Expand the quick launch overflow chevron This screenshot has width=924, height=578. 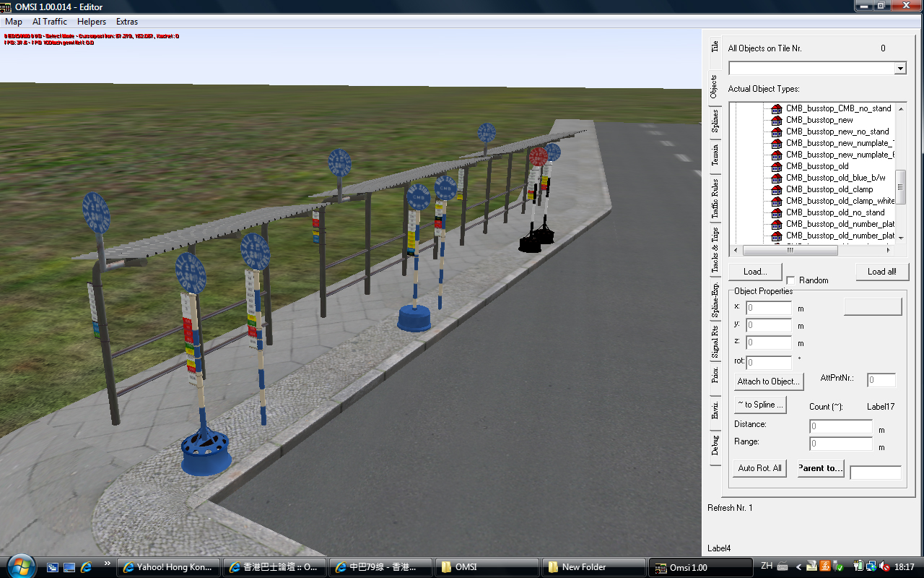[108, 563]
